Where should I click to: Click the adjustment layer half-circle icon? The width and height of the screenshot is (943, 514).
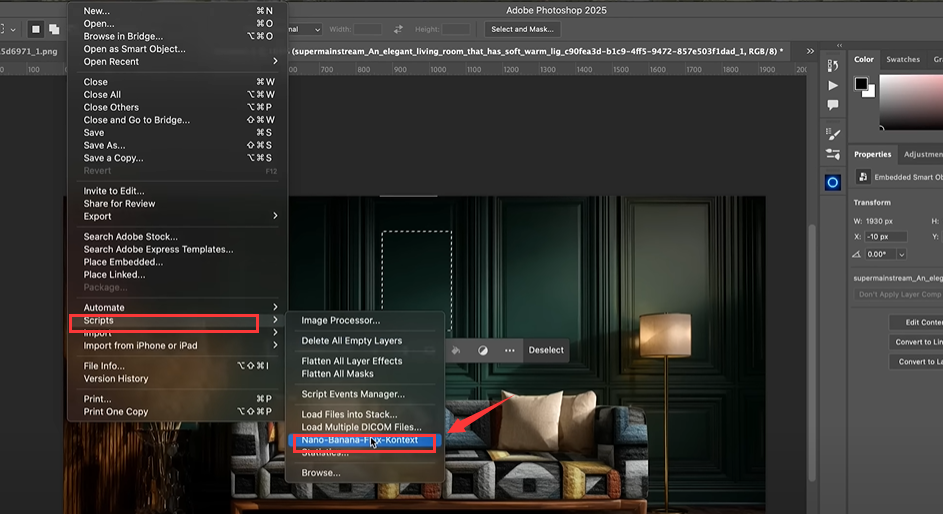pyautogui.click(x=483, y=350)
